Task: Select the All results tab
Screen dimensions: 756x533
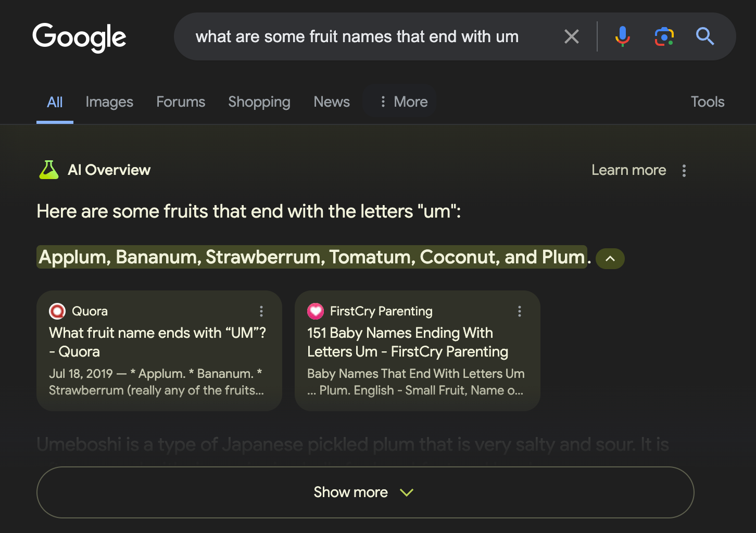Action: point(55,102)
